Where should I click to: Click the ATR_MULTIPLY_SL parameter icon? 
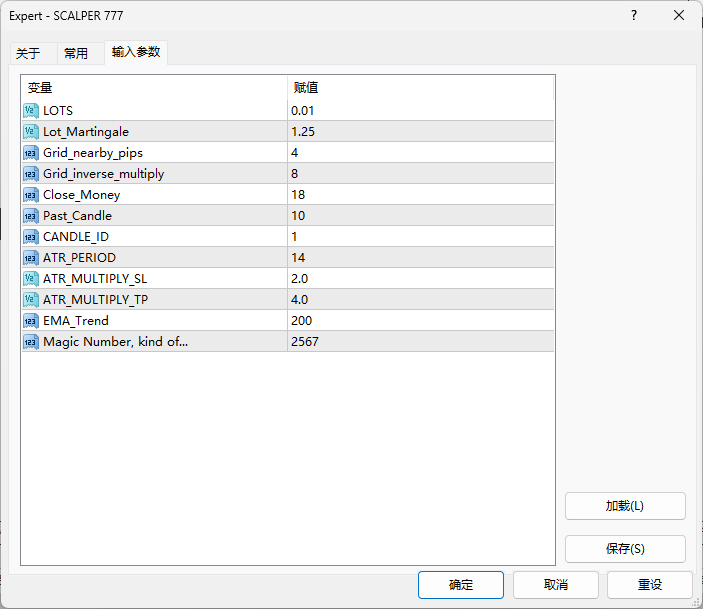pos(30,279)
